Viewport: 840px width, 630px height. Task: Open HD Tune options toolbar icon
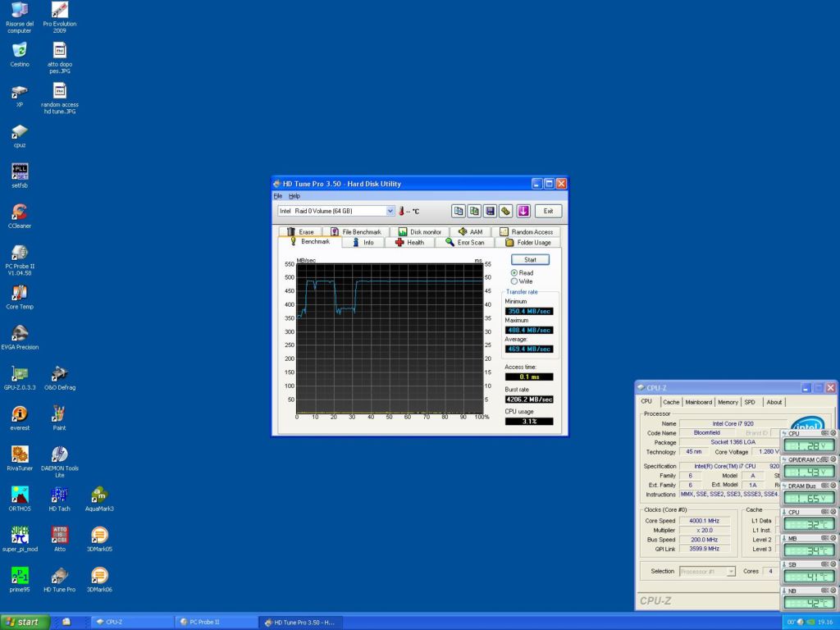click(505, 211)
